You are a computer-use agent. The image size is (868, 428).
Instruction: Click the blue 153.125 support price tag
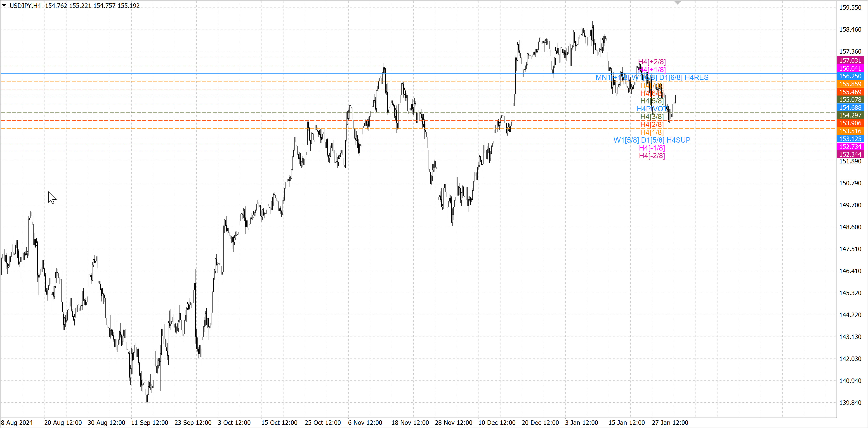[850, 139]
